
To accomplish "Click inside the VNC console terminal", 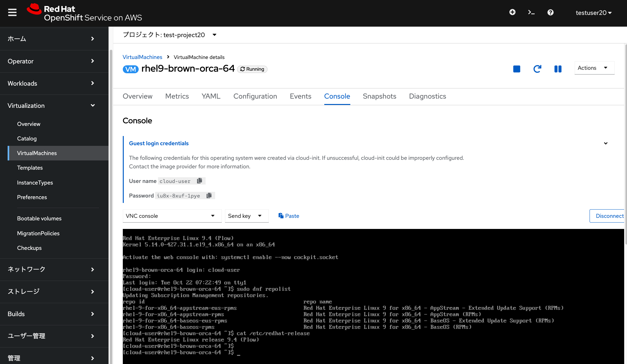I will click(373, 296).
